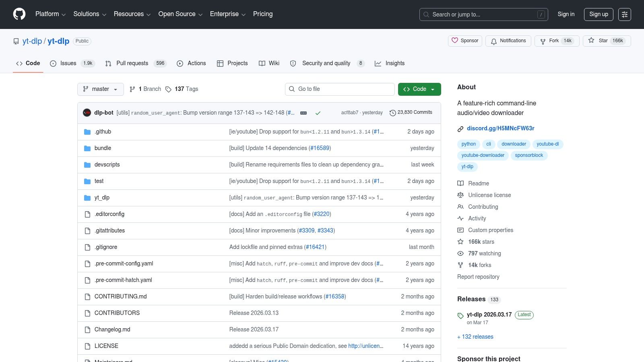This screenshot has height=362, width=644.
Task: Expand the Platform menu
Action: [x=50, y=14]
